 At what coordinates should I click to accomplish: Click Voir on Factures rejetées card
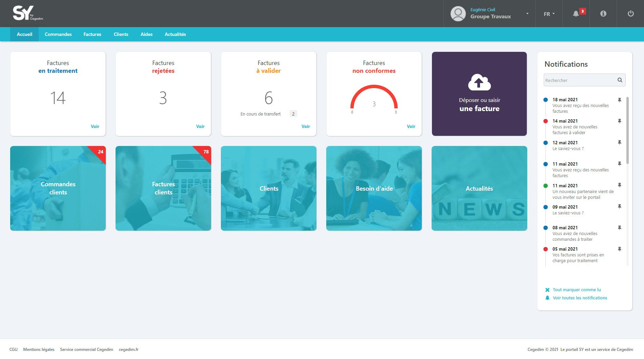(200, 126)
